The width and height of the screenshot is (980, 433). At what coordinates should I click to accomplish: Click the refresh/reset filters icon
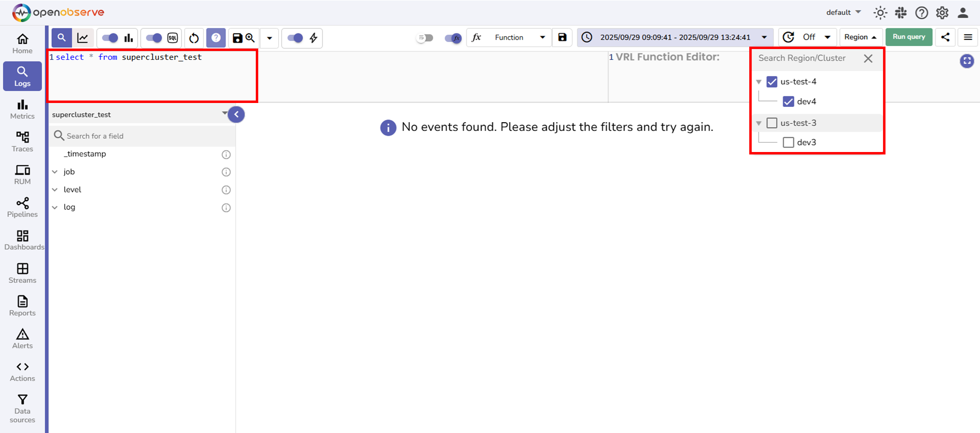coord(194,38)
